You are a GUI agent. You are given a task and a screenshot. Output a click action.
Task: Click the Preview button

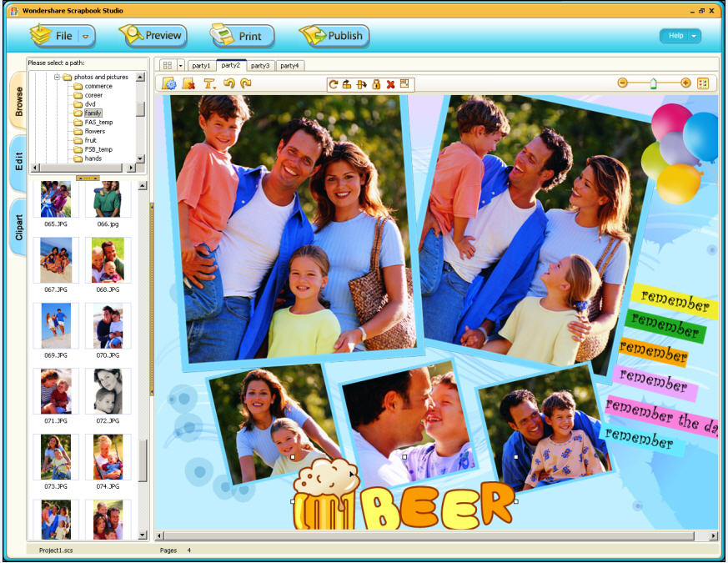pyautogui.click(x=153, y=35)
